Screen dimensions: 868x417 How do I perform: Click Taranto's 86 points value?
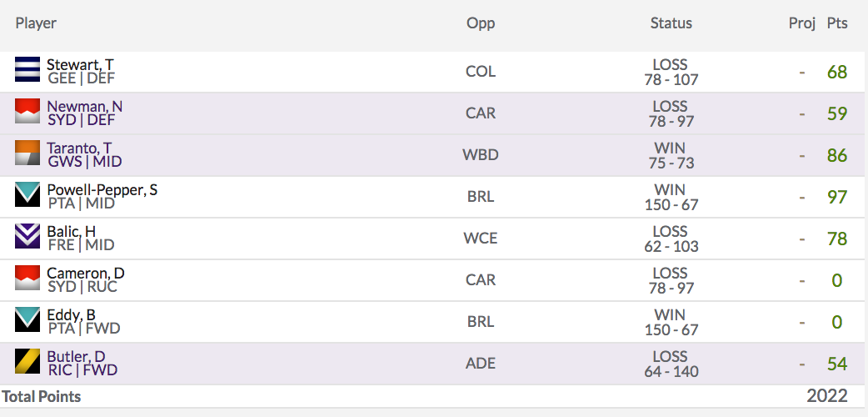click(x=837, y=155)
